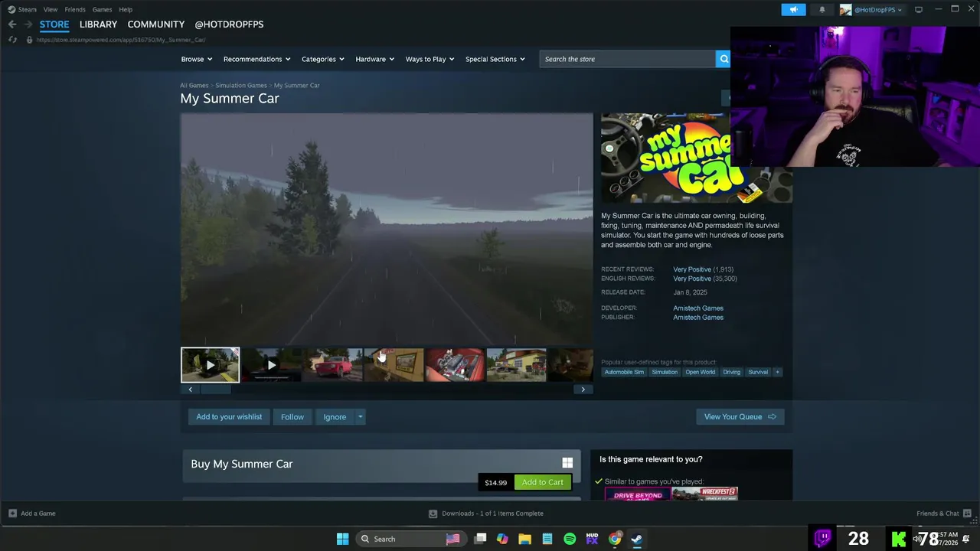Expand the Categories dropdown
980x551 pixels.
(x=322, y=59)
